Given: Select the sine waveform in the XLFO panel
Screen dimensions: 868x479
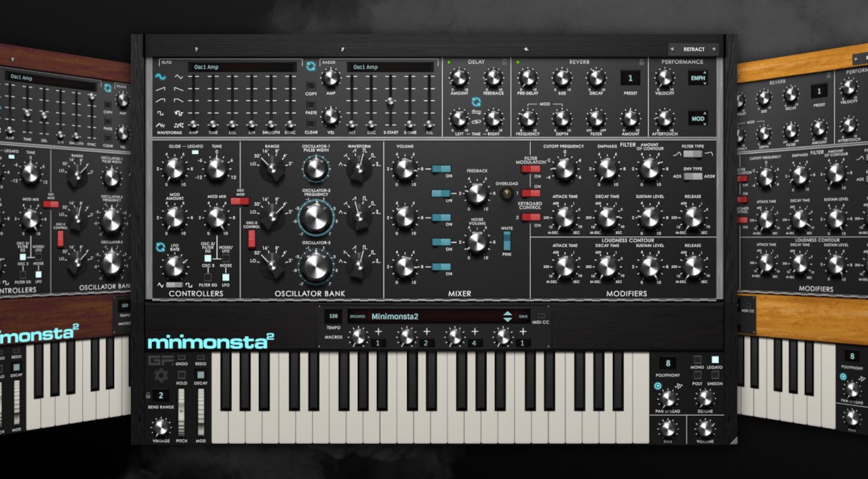Looking at the screenshot, I should click(x=160, y=77).
